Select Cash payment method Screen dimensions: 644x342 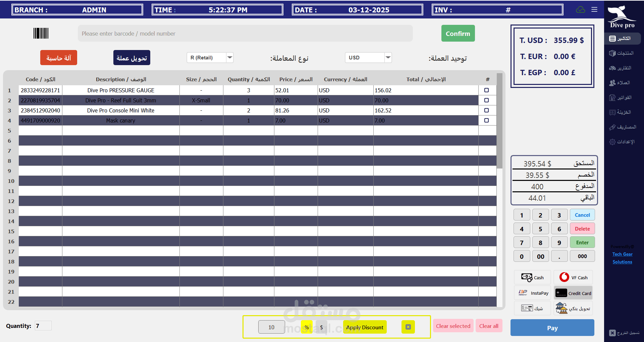point(532,278)
